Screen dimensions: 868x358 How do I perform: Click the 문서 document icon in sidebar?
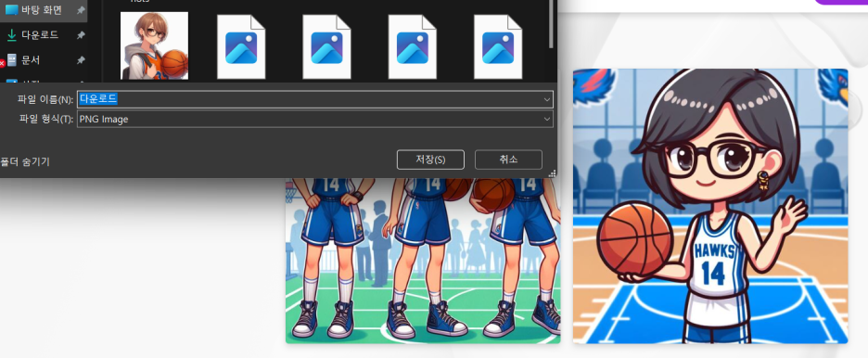[x=12, y=59]
